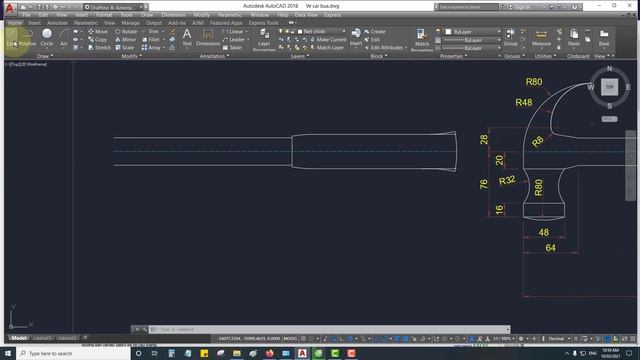
Task: Switch to the Model layout tab
Action: pyautogui.click(x=18, y=338)
